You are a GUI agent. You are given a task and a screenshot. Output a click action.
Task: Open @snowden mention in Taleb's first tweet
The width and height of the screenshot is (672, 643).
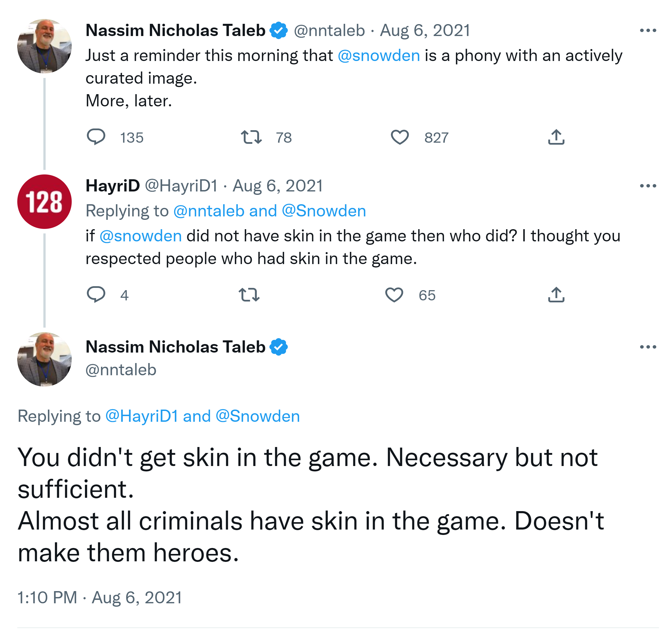(x=378, y=56)
